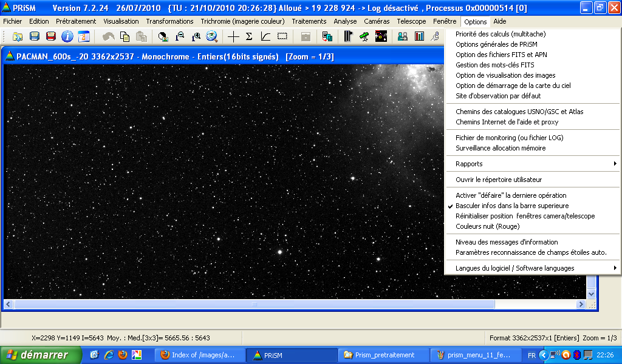Click the sigma statistics icon
The image size is (622, 364).
[x=249, y=37]
